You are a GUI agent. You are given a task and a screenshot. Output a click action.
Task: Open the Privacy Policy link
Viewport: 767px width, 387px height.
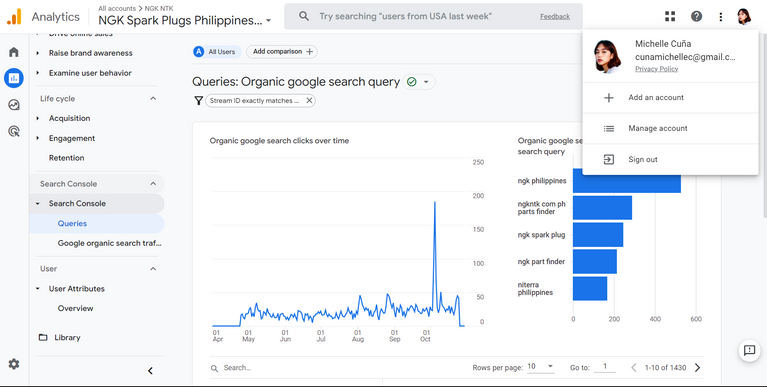(x=656, y=69)
